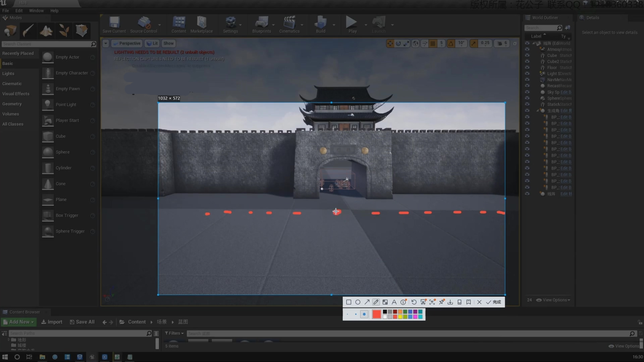The width and height of the screenshot is (644, 362).
Task: Select the ellipse annotation tool
Action: click(358, 302)
